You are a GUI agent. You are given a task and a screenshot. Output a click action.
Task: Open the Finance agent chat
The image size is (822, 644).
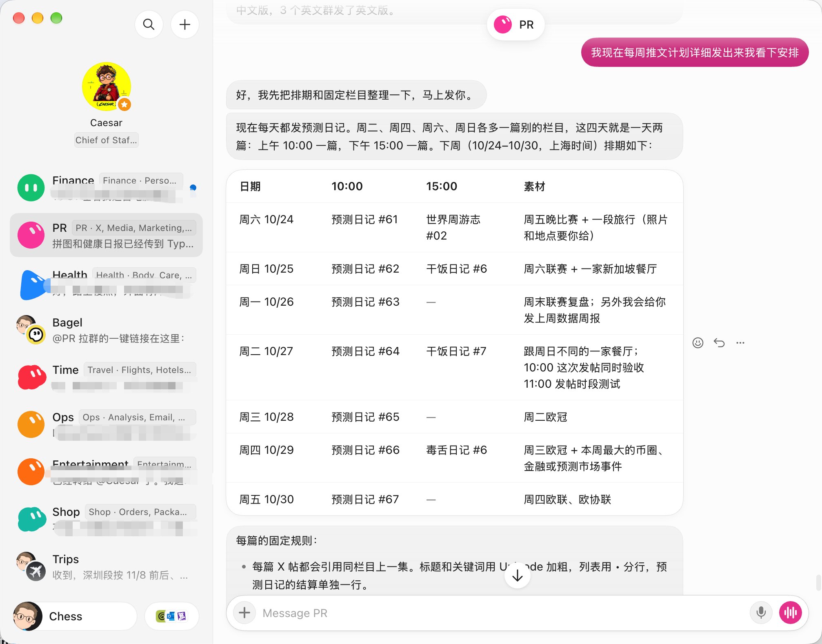pos(107,188)
